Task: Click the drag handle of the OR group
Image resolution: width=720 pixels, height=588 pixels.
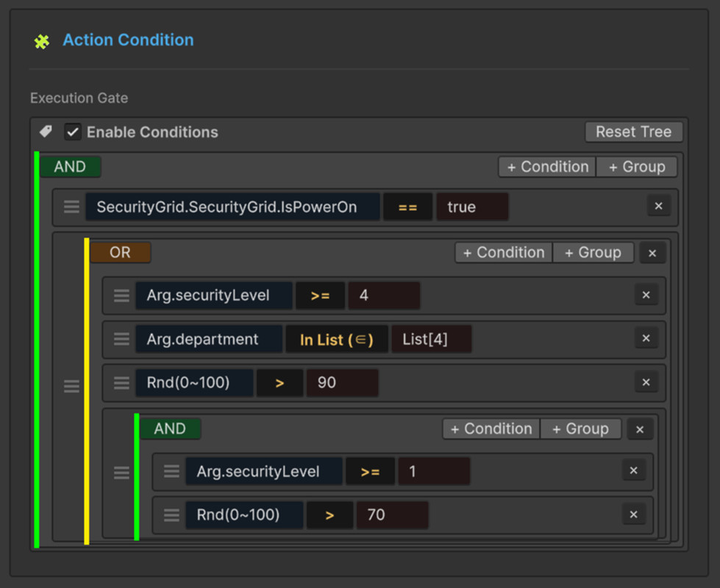Action: (71, 384)
